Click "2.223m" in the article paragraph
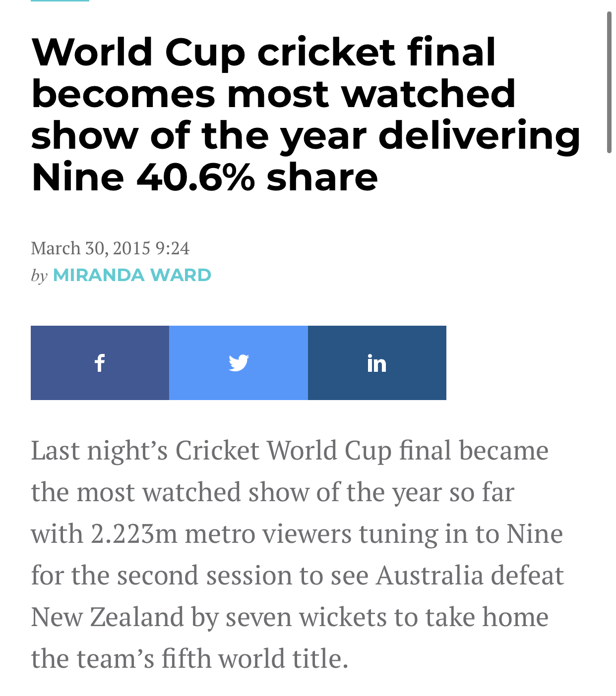 134,534
